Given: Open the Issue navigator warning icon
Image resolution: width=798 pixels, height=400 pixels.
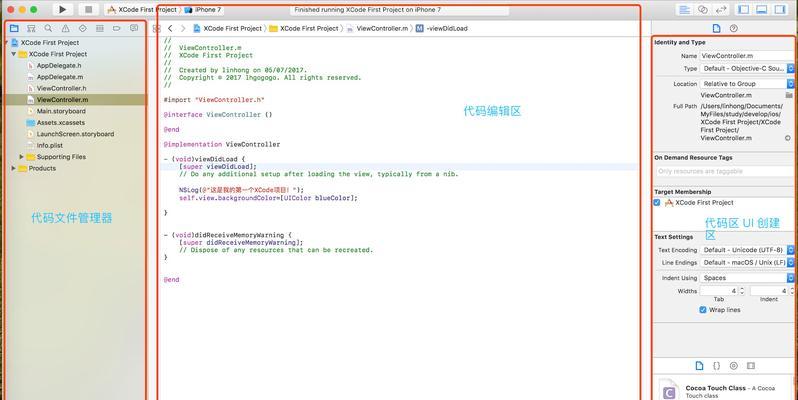Looking at the screenshot, I should (x=66, y=28).
